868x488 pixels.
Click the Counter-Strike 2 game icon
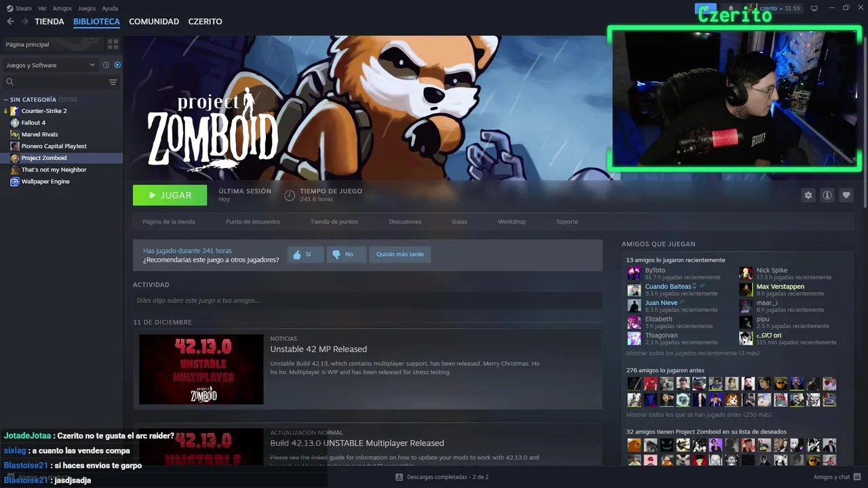15,110
